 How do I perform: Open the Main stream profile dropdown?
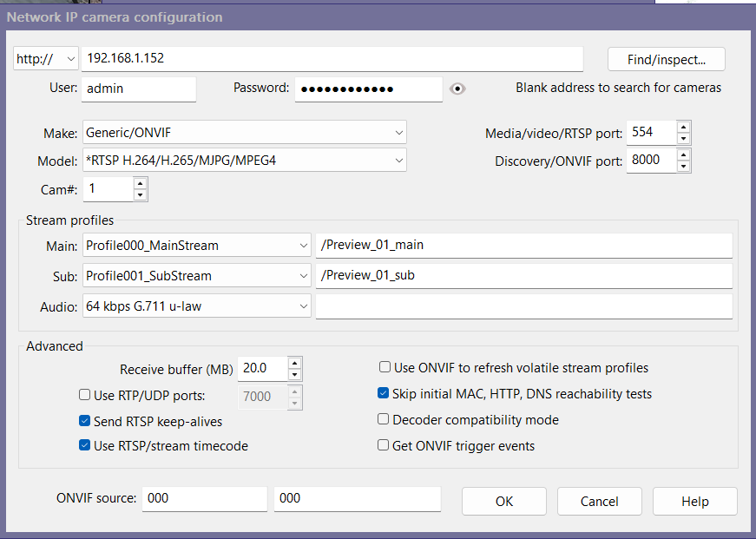198,246
